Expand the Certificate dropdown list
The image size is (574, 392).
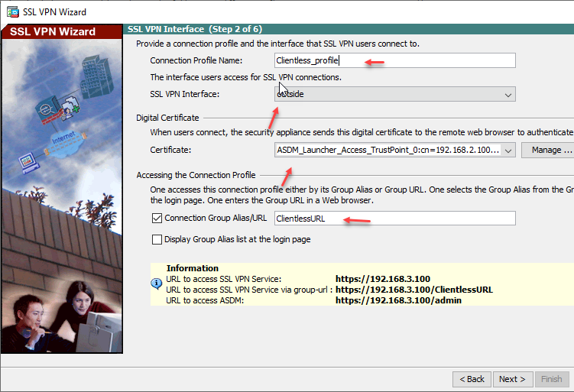coord(394,150)
